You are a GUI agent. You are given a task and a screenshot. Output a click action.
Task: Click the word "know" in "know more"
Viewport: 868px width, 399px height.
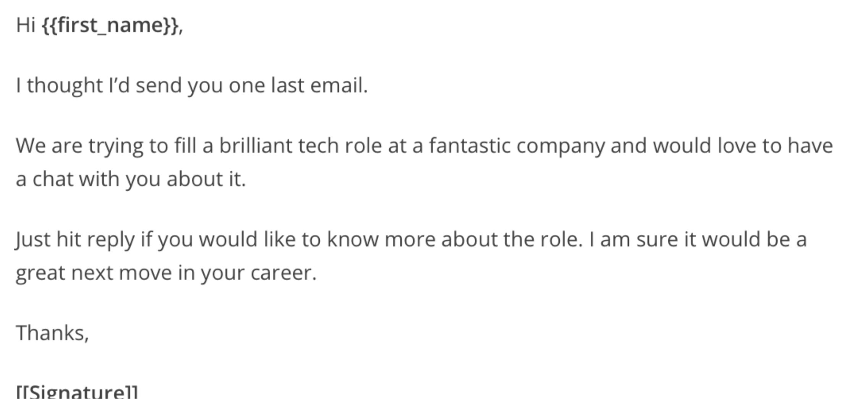(x=352, y=239)
